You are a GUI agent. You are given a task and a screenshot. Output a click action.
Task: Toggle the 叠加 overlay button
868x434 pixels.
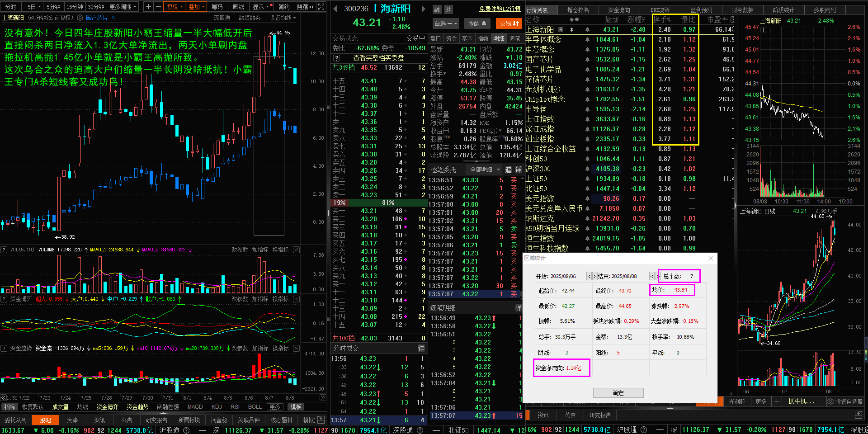click(196, 7)
